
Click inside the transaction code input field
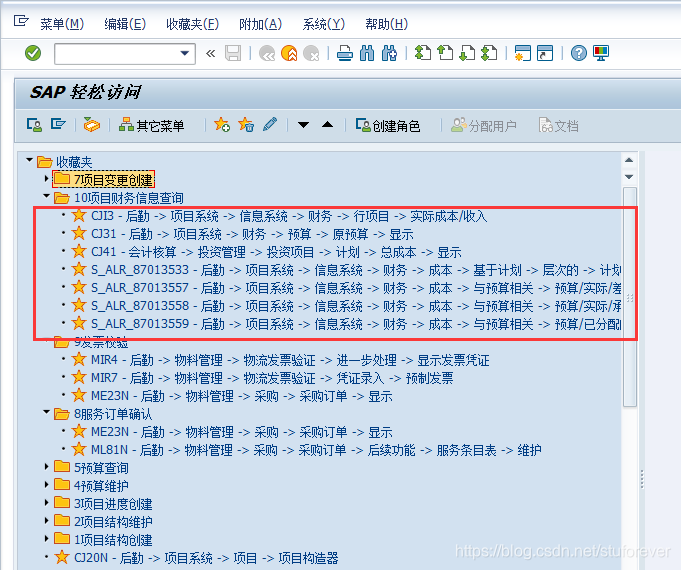pyautogui.click(x=117, y=53)
